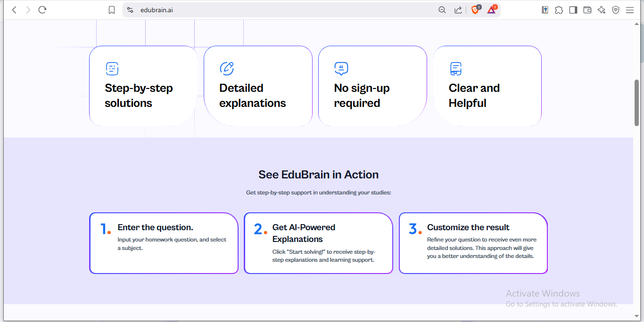Click the edubrain.ai address bar
The height and width of the screenshot is (322, 644).
click(x=283, y=10)
